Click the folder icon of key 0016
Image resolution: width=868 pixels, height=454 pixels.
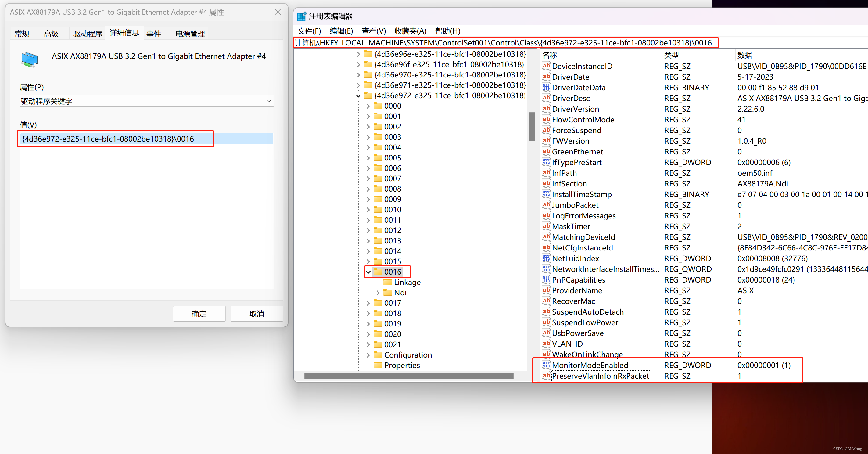(378, 272)
